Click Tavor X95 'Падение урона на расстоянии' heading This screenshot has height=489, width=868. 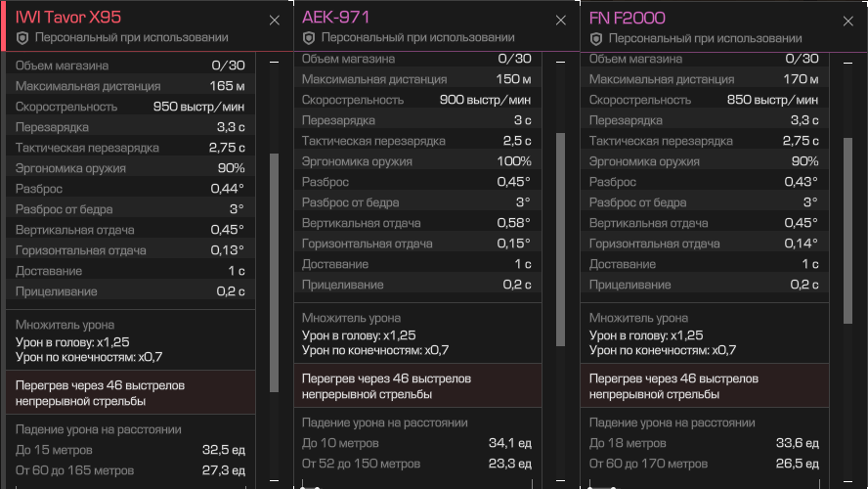(98, 429)
